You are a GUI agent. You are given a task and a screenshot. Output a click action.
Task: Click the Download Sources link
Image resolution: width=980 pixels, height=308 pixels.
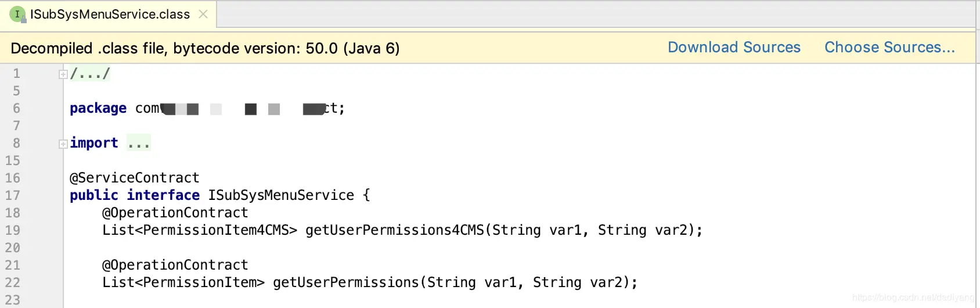[x=734, y=48]
